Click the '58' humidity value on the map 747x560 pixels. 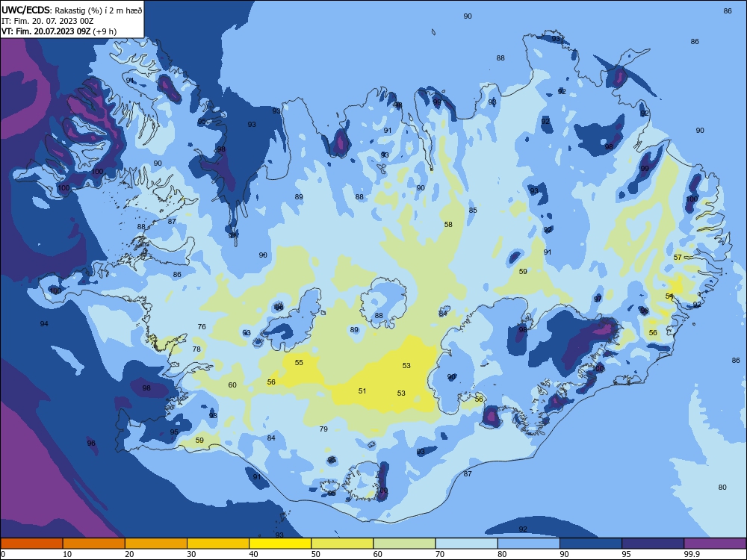click(448, 224)
